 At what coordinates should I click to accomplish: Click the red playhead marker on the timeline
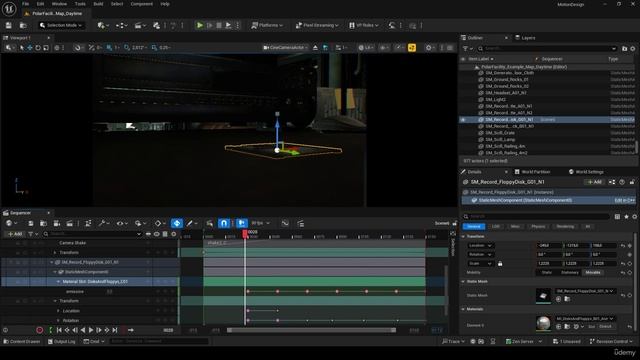tap(245, 233)
